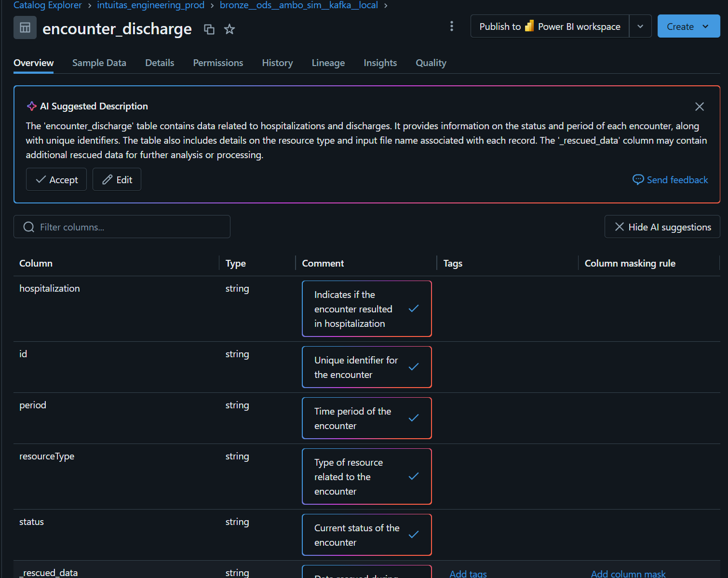Open the Create dropdown button

pos(688,27)
